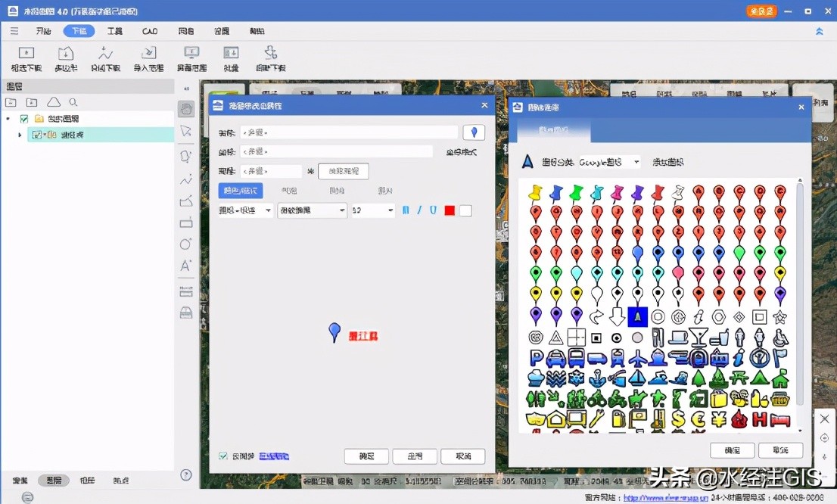
Task: Select the white downward arrow symbol
Action: click(617, 316)
